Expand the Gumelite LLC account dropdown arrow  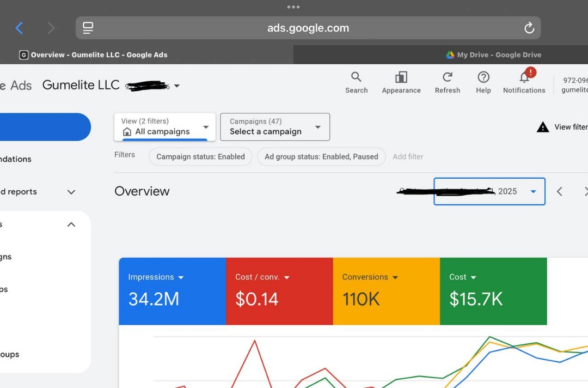click(x=177, y=86)
